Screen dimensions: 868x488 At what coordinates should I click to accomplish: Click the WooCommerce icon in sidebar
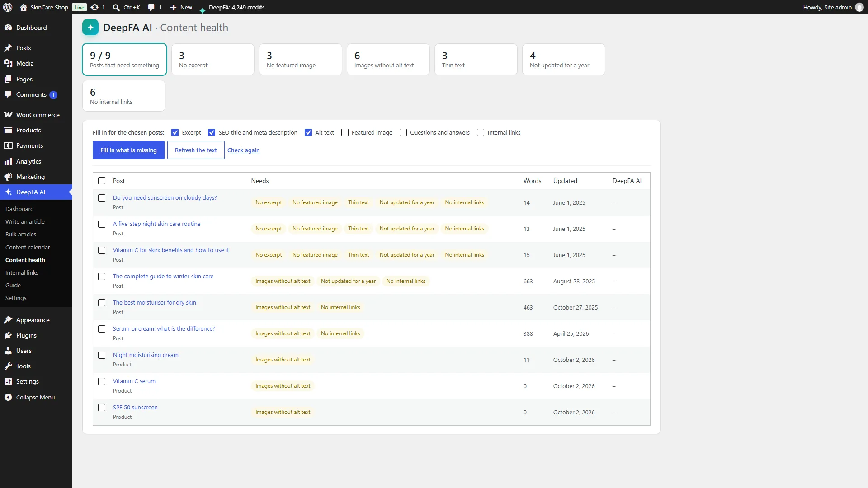pyautogui.click(x=8, y=115)
